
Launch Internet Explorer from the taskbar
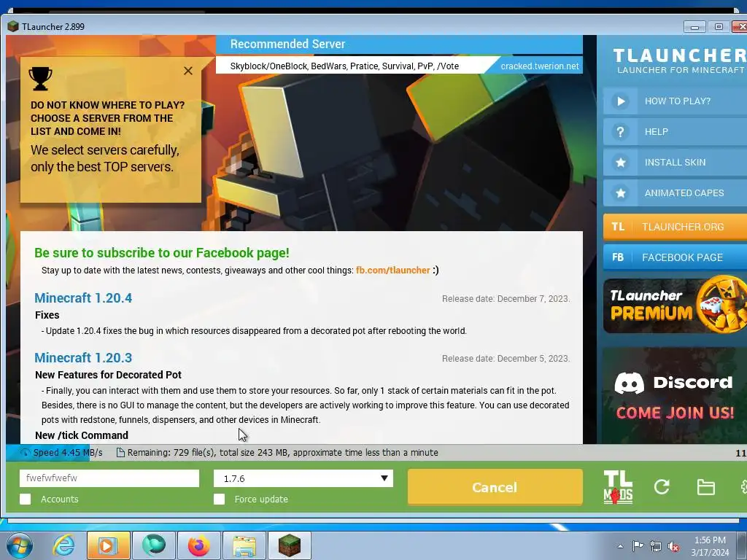[64, 545]
